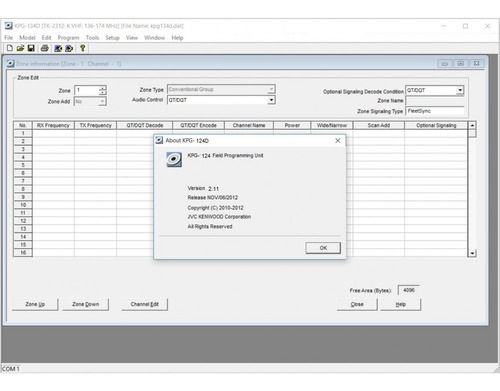Open the Window menu

[x=154, y=38]
